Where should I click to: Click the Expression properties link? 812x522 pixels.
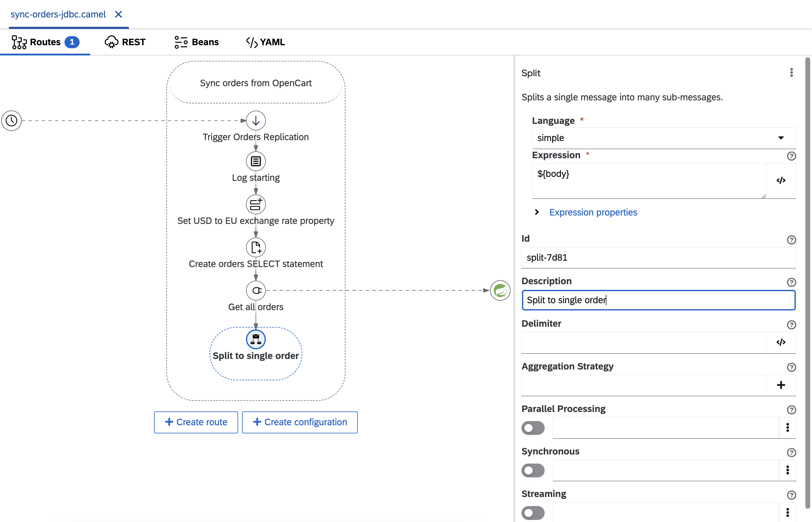pos(593,212)
